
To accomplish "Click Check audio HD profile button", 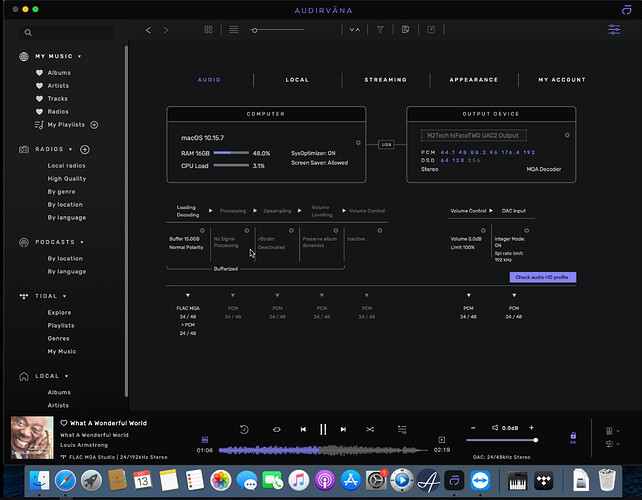I will pyautogui.click(x=543, y=277).
